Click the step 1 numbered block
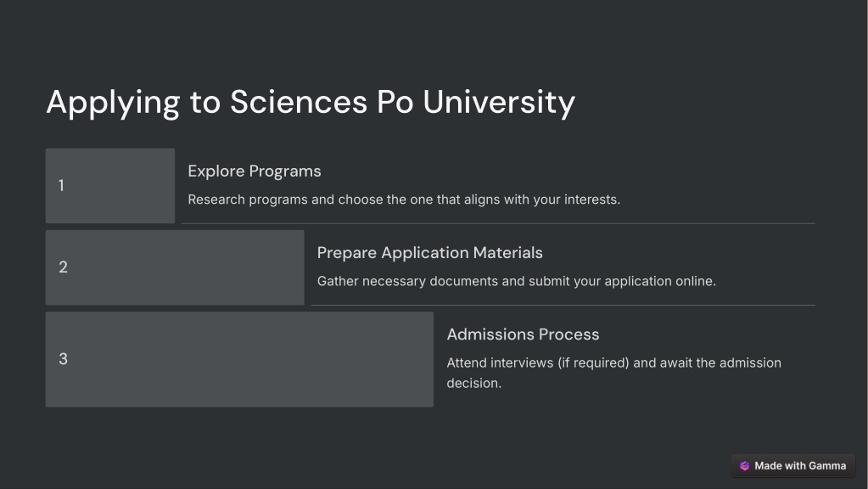This screenshot has height=489, width=868. [x=110, y=186]
